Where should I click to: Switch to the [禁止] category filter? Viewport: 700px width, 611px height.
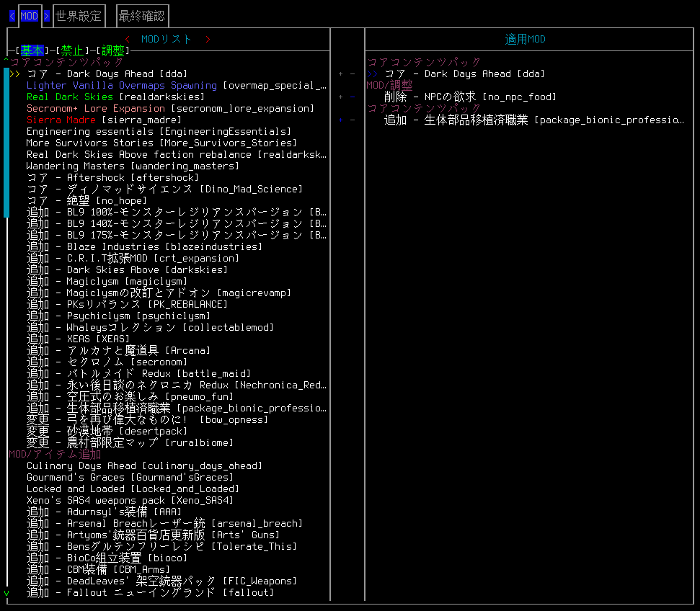click(72, 50)
